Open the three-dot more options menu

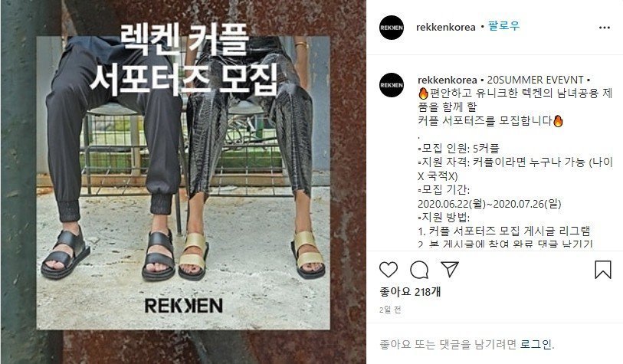click(x=605, y=28)
